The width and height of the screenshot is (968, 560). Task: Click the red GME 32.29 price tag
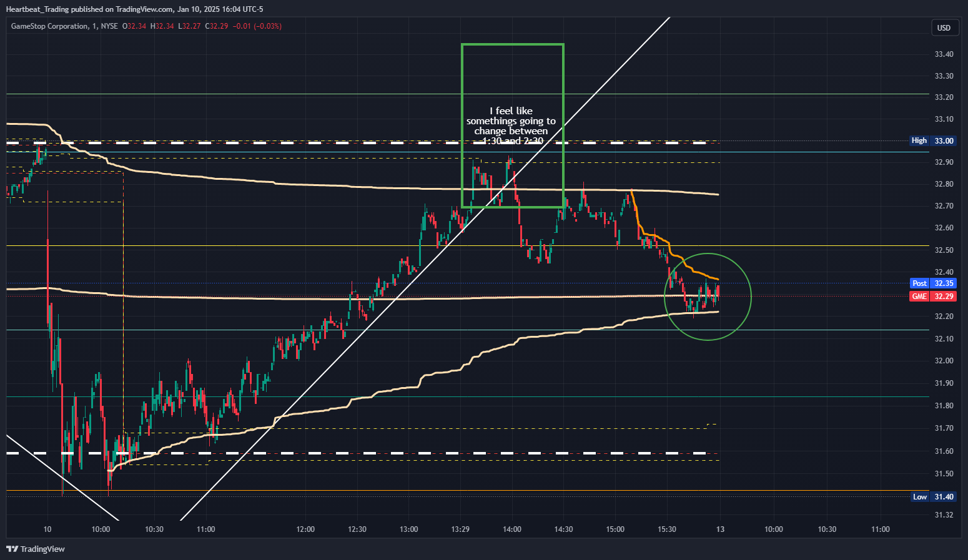click(x=933, y=296)
